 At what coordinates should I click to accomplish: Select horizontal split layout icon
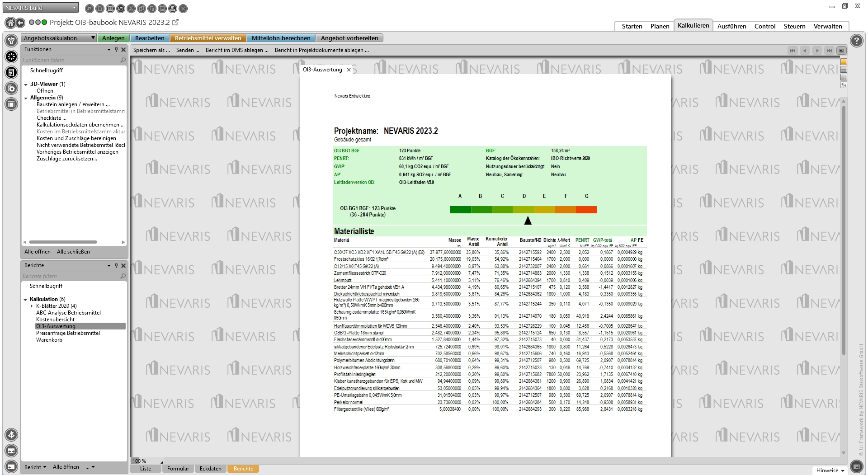(844, 70)
